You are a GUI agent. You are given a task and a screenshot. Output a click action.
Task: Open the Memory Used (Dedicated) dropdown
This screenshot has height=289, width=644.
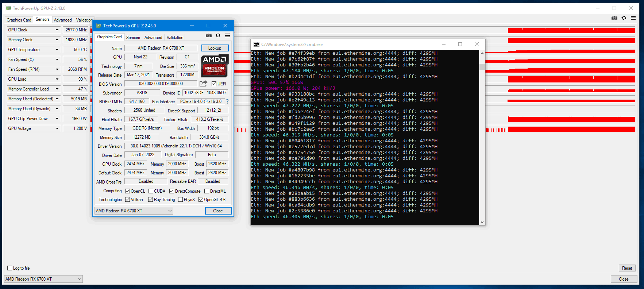coord(57,99)
